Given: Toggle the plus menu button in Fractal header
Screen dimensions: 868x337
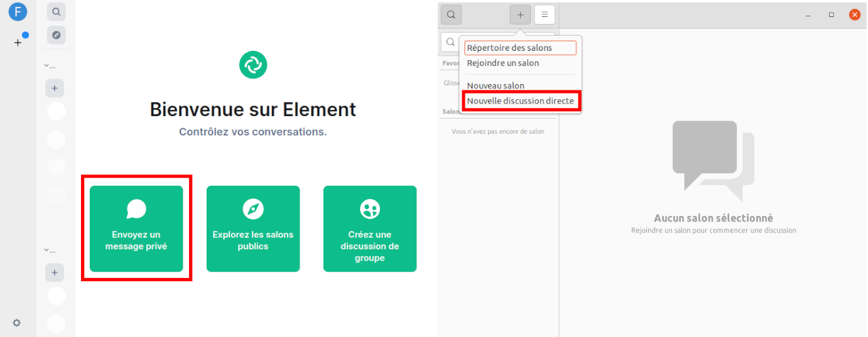Looking at the screenshot, I should pyautogui.click(x=520, y=14).
